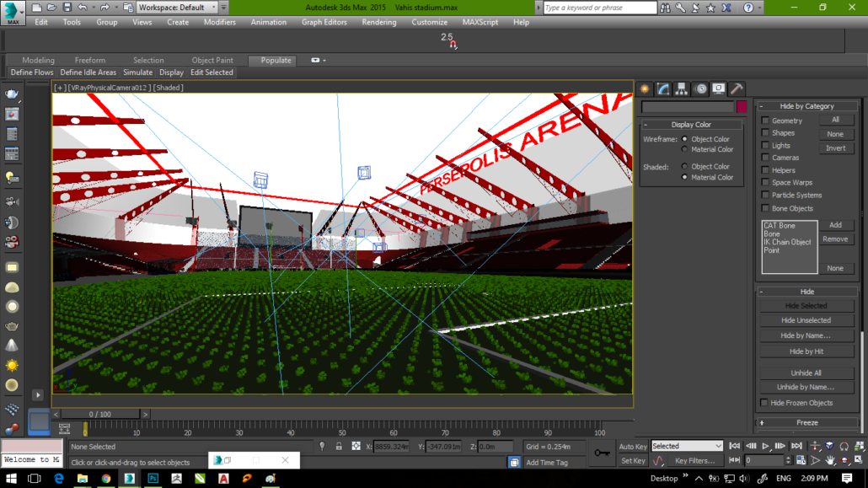Click the object color swatch in panel

coord(742,106)
